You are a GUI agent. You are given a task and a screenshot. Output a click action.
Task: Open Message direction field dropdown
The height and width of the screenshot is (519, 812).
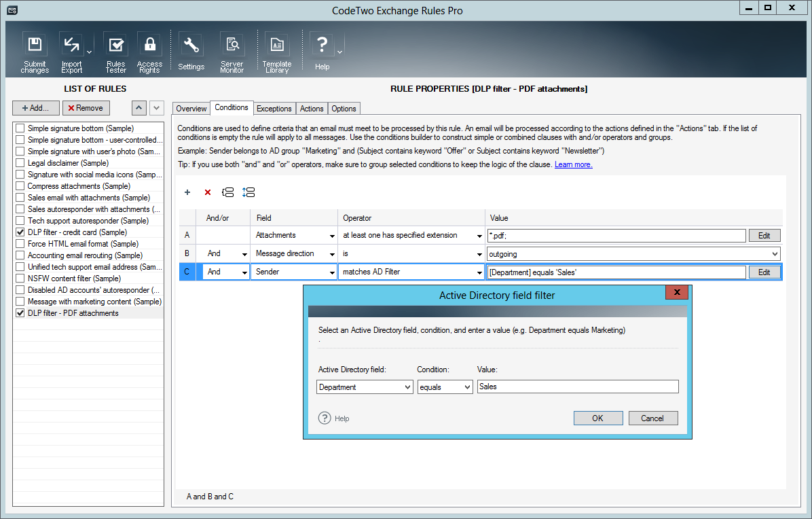pos(332,254)
